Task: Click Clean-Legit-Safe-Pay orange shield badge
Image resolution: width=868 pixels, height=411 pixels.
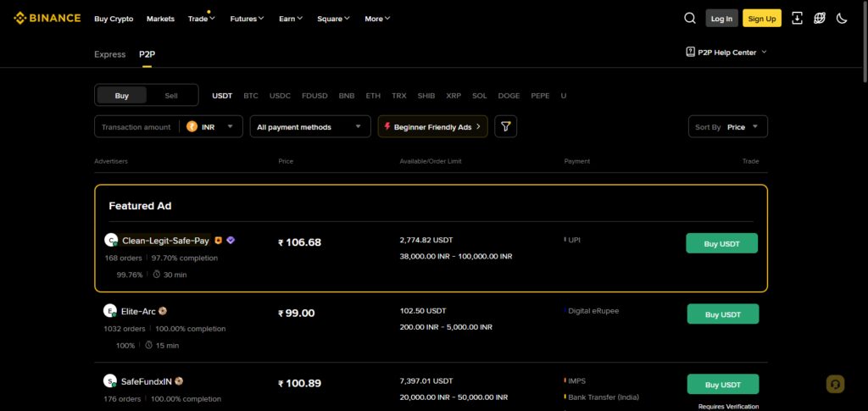Action: click(x=218, y=240)
